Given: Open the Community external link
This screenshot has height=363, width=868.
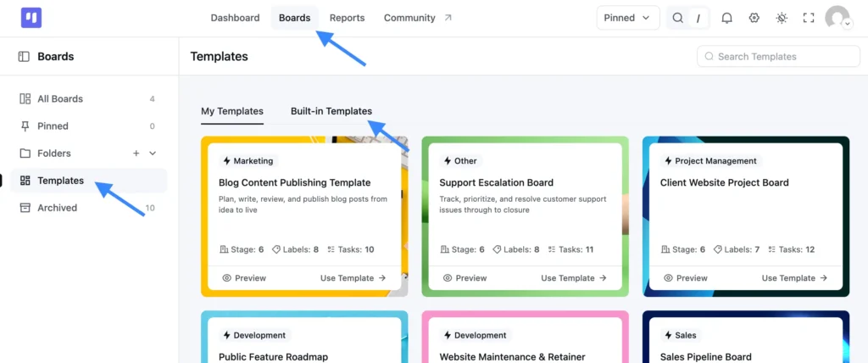Looking at the screenshot, I should [x=418, y=18].
